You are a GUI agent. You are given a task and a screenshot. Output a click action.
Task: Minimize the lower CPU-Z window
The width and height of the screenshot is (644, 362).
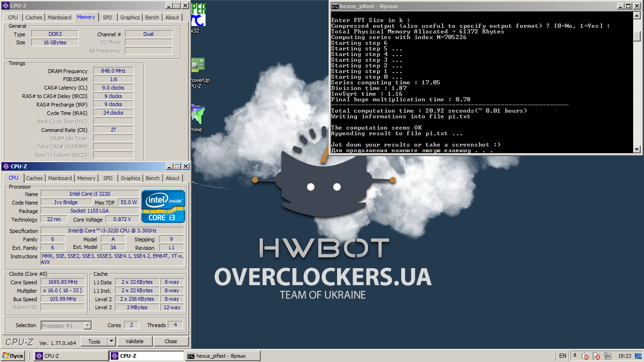(169, 166)
